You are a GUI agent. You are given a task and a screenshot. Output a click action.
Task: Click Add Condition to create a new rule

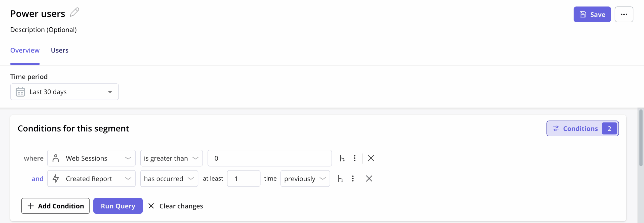tap(55, 206)
